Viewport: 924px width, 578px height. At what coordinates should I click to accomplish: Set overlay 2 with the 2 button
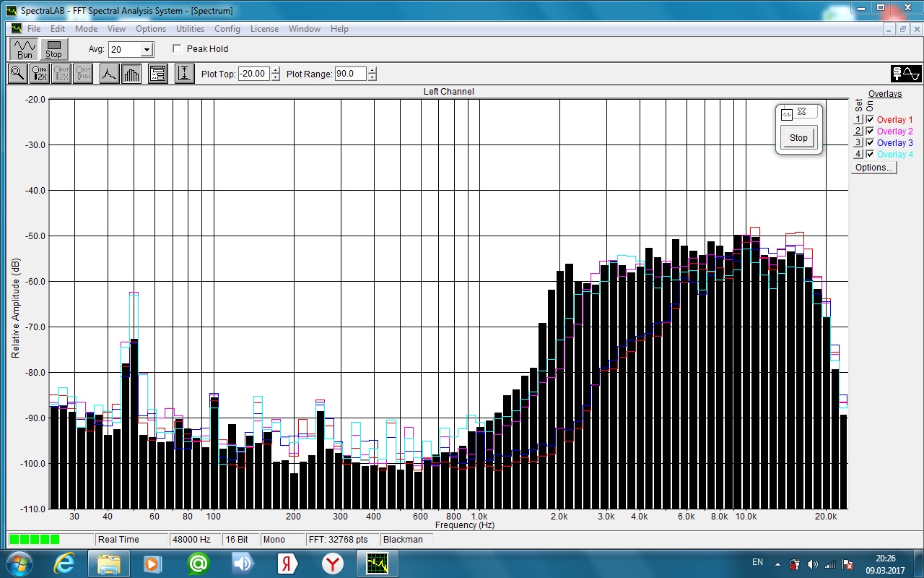click(858, 131)
